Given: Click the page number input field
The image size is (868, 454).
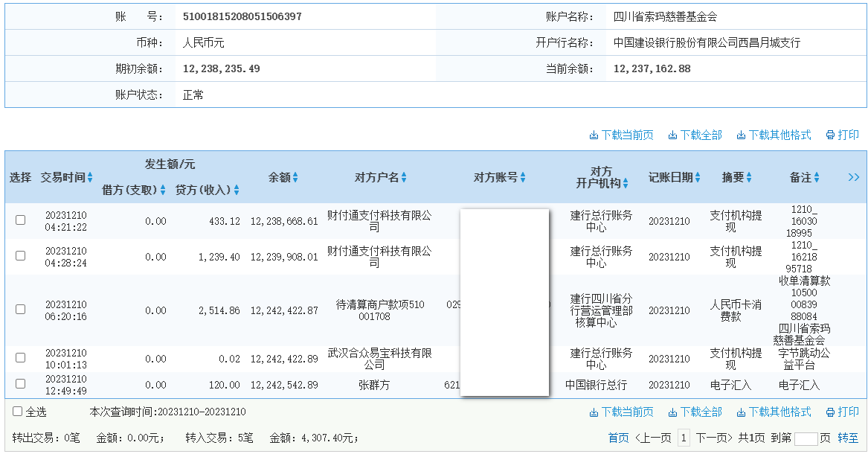Looking at the screenshot, I should pyautogui.click(x=806, y=438).
